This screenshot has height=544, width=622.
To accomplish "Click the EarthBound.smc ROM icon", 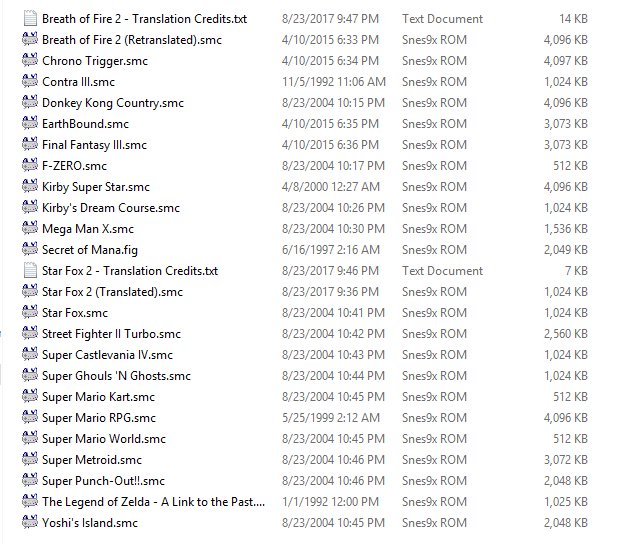I will point(30,123).
